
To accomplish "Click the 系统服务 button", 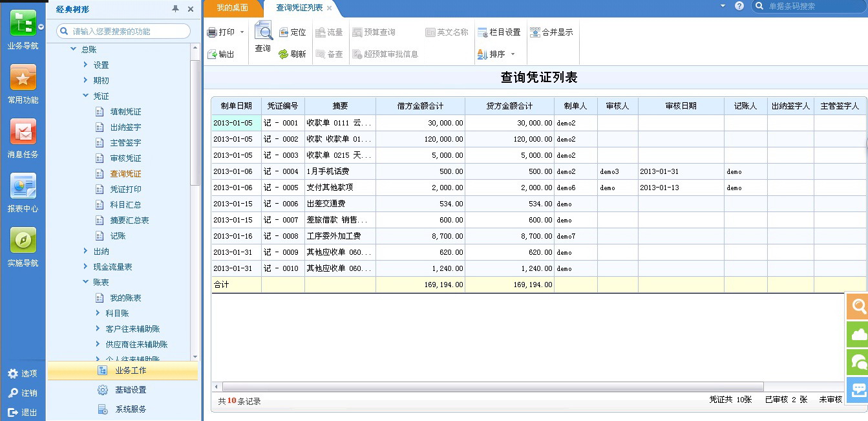I will (x=123, y=409).
